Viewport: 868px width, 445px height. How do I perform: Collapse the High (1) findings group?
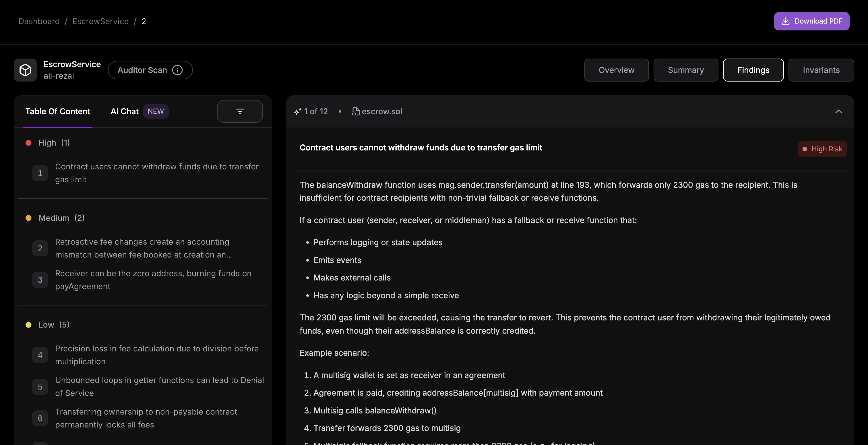54,143
